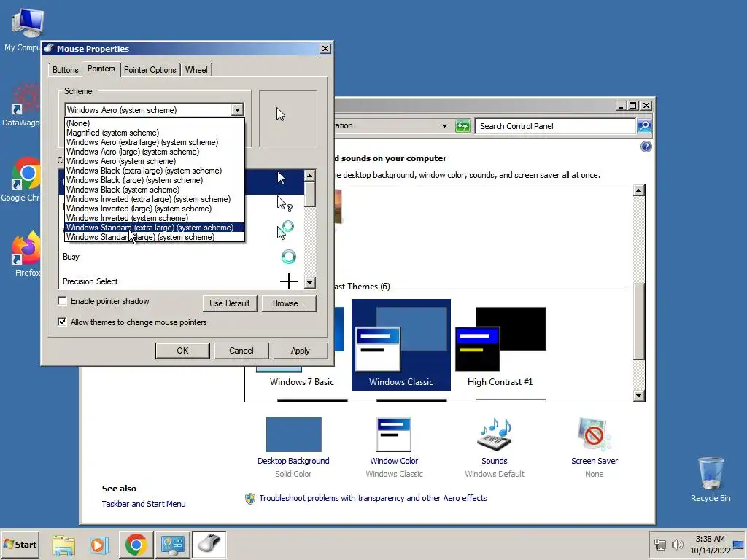Open Windows Explorer from the taskbar
747x560 pixels.
[x=63, y=545]
